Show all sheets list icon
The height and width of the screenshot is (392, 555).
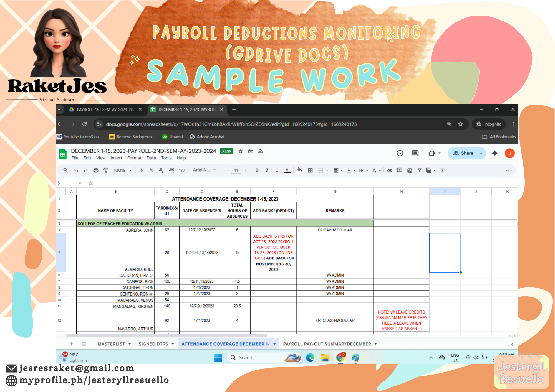(x=84, y=344)
